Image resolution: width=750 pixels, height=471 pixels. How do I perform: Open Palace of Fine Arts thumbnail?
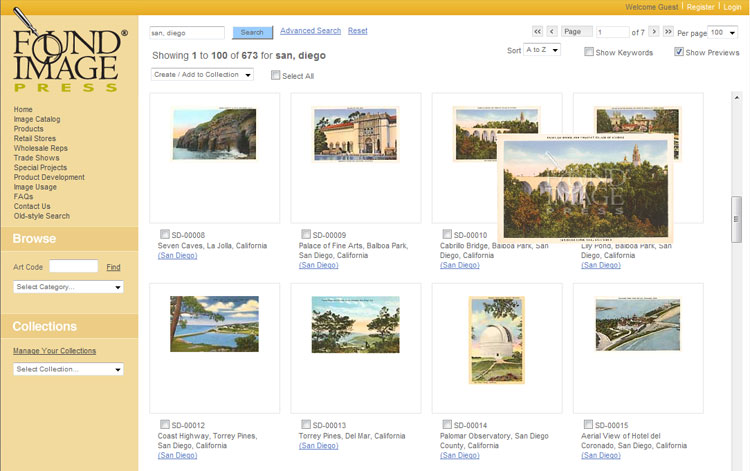pyautogui.click(x=355, y=134)
